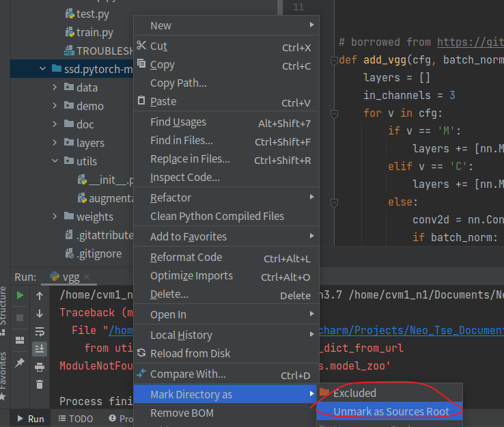
Task: Collapse the utils folder
Action: click(55, 161)
